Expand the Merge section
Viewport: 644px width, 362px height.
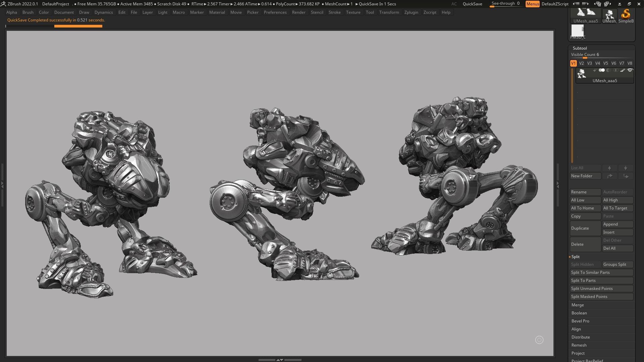pyautogui.click(x=578, y=305)
